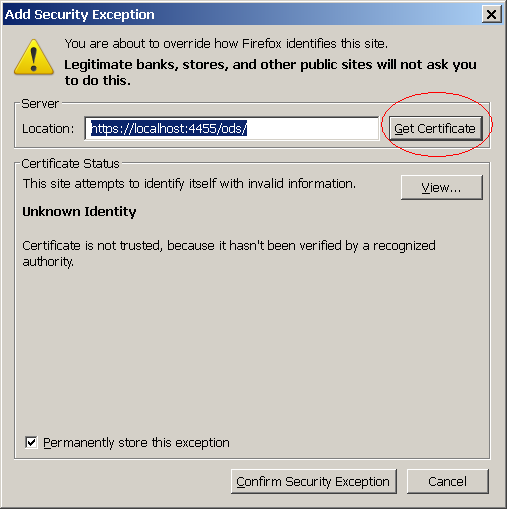Click the 'Unknown Identity' bold heading
507x509 pixels.
[79, 212]
